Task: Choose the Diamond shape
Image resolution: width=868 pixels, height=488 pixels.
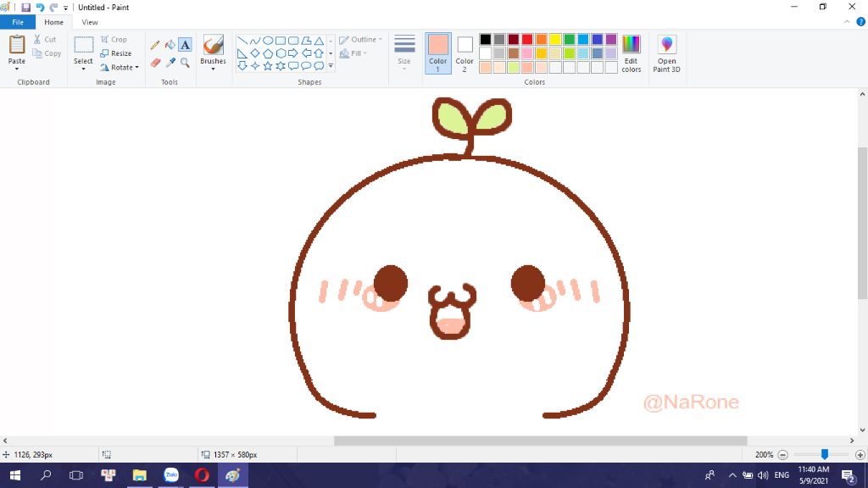Action: tap(255, 53)
